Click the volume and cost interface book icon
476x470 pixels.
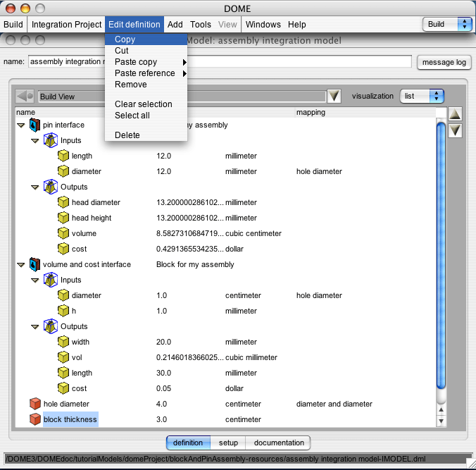click(35, 264)
